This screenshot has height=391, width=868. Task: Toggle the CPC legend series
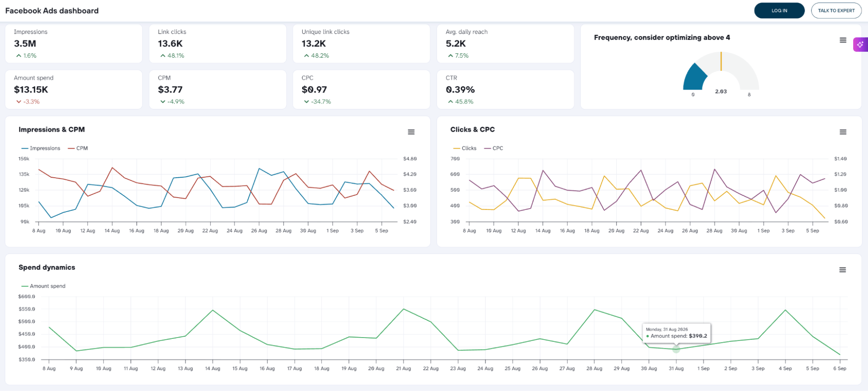[x=494, y=148]
